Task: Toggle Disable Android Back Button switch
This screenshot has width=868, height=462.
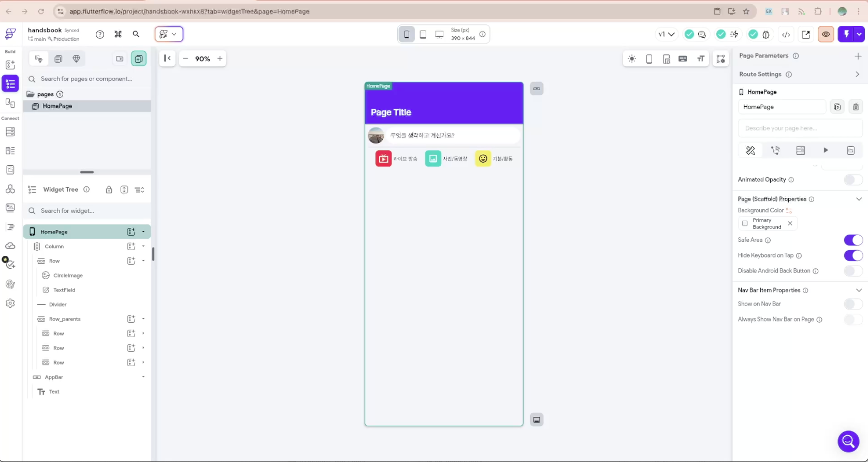Action: pos(853,271)
